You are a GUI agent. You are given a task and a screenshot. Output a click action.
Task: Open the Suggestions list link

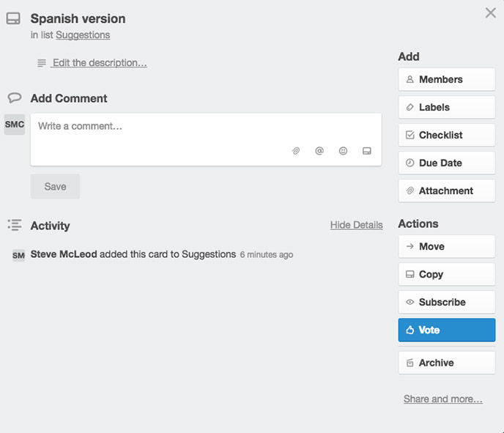[x=83, y=34]
